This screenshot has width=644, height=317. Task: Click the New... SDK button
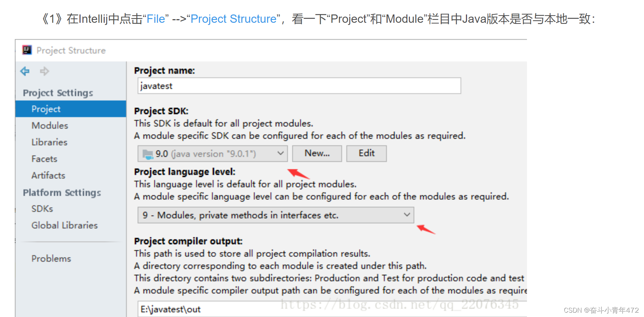(x=317, y=153)
